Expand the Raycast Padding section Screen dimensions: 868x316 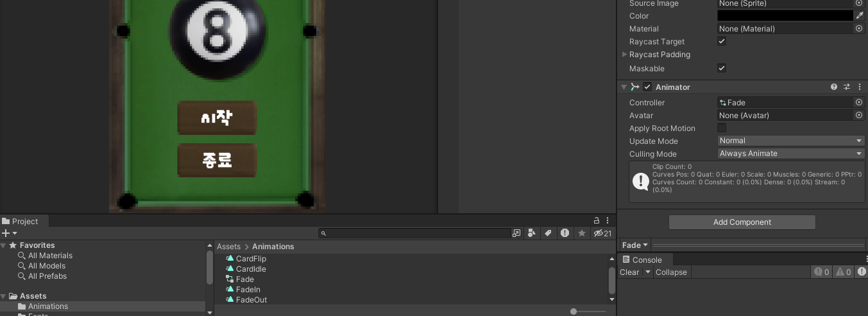click(625, 55)
